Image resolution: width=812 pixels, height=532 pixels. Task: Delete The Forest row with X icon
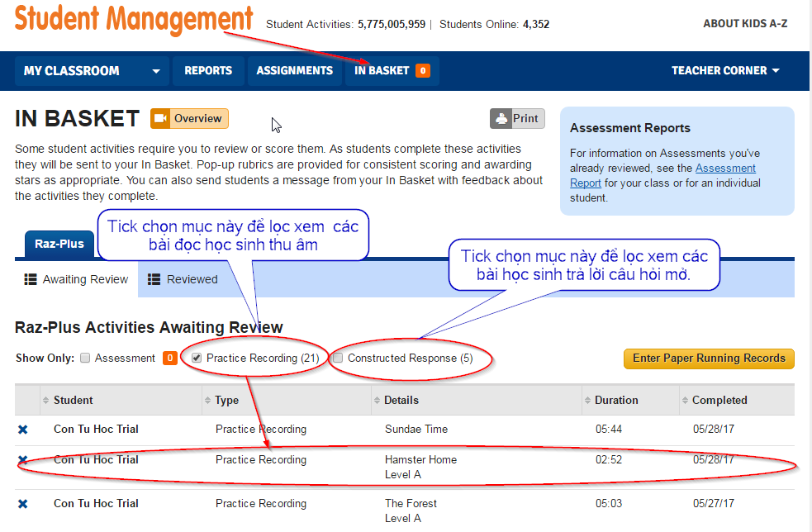click(23, 504)
